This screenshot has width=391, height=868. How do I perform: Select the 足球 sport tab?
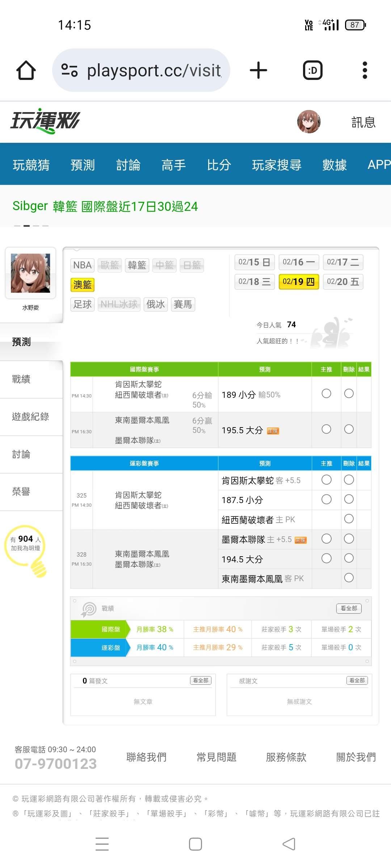tap(83, 304)
